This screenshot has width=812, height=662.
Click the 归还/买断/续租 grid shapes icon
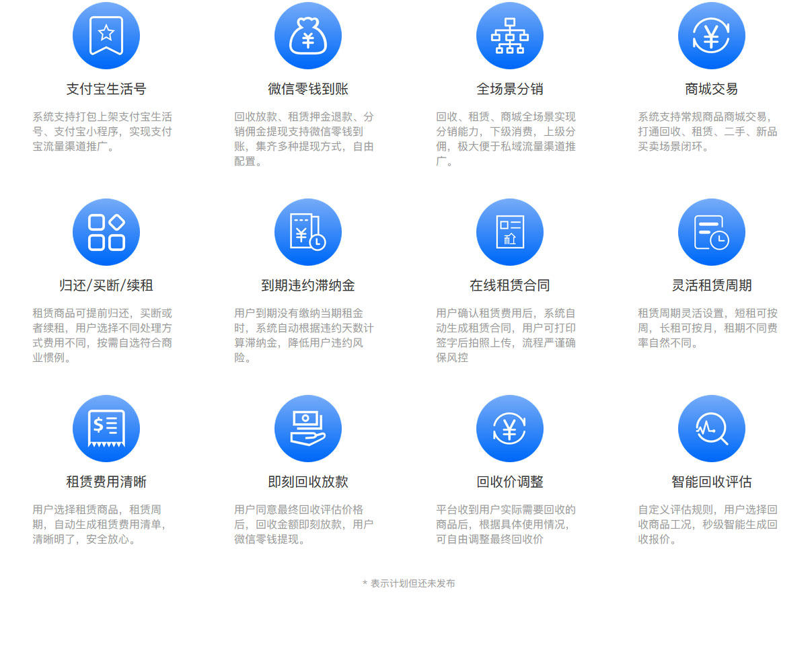tap(106, 231)
